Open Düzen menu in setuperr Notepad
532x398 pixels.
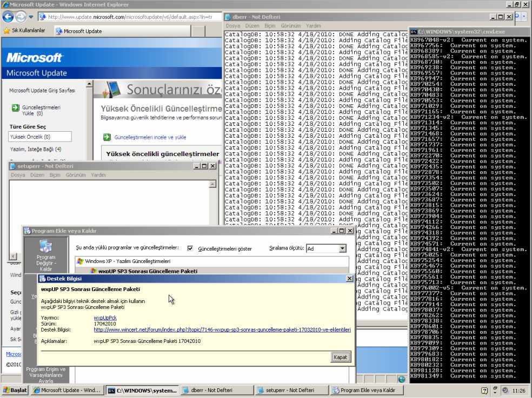(37, 175)
